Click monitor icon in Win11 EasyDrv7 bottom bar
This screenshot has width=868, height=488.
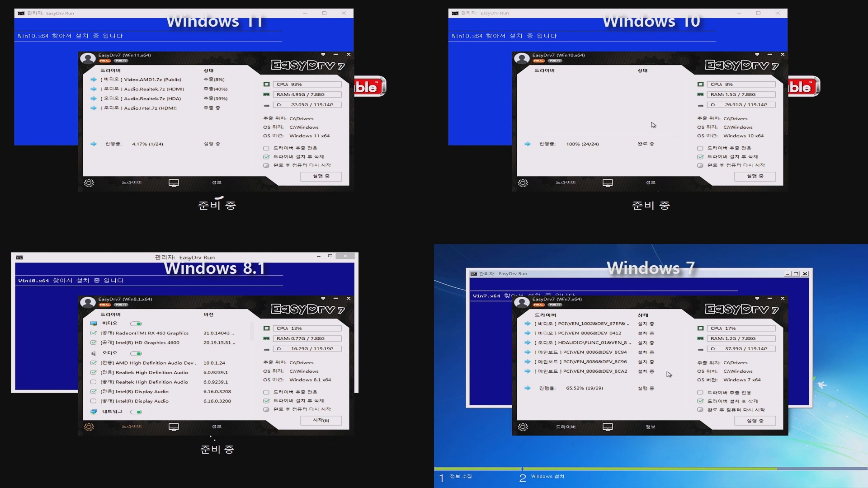point(174,183)
